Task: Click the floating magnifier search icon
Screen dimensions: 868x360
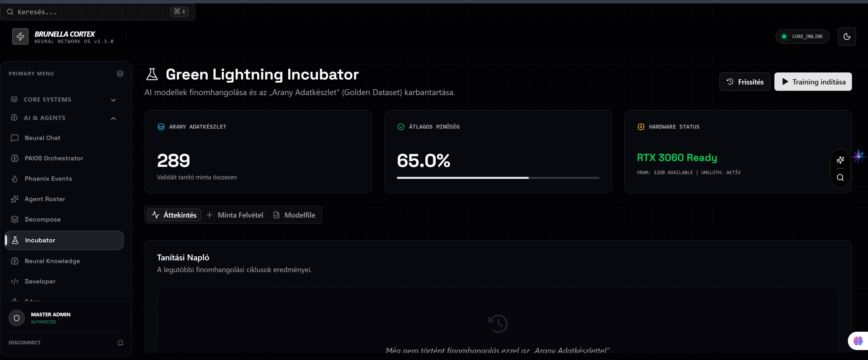Action: tap(840, 178)
